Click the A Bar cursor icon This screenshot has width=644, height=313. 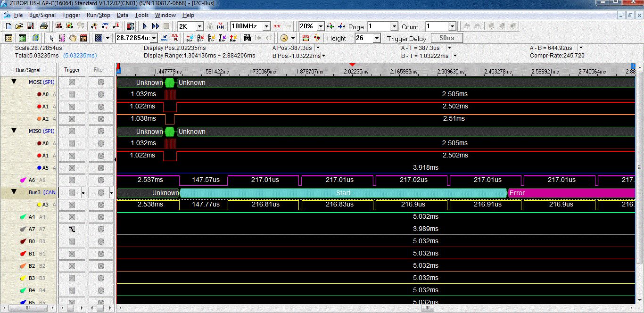coord(201,38)
